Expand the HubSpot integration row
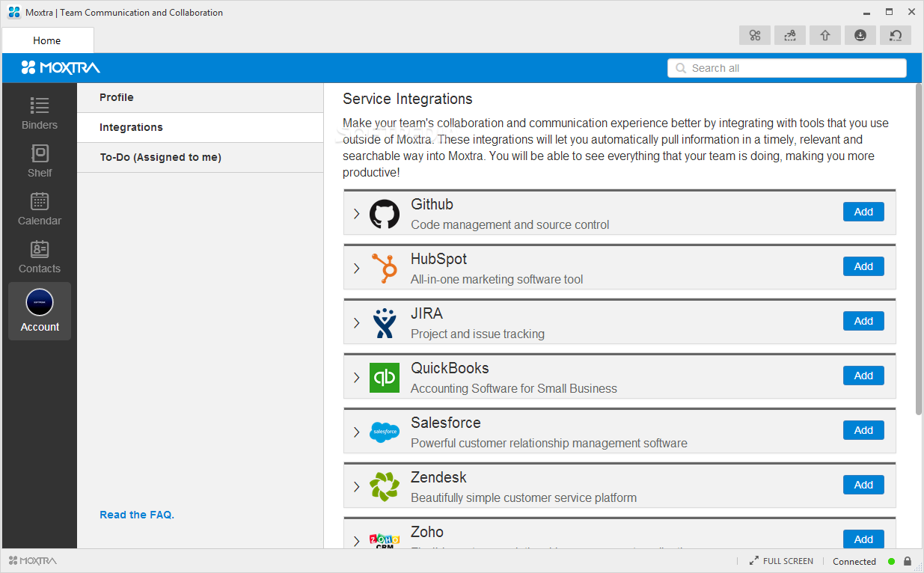 coord(356,269)
